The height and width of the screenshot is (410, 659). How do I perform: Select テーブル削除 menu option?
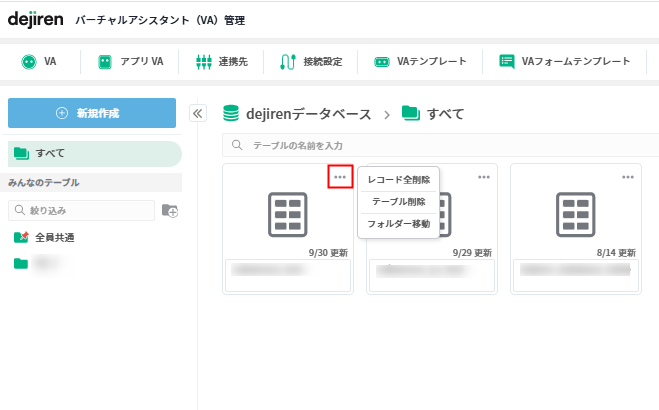click(398, 202)
